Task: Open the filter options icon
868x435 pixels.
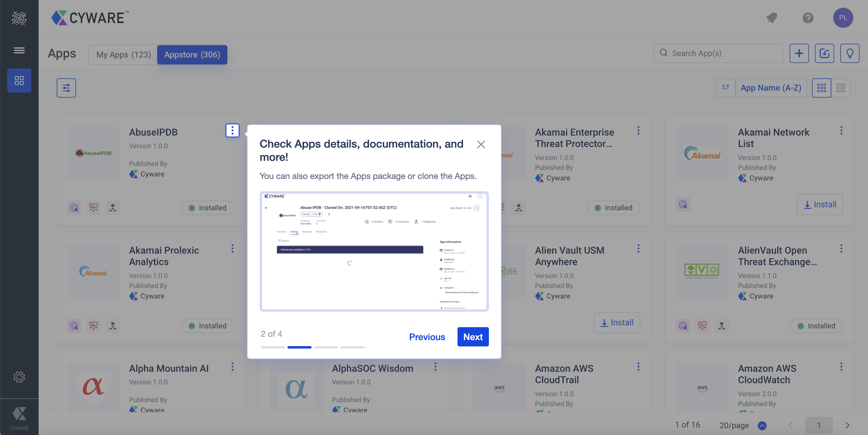Action: 66,88
